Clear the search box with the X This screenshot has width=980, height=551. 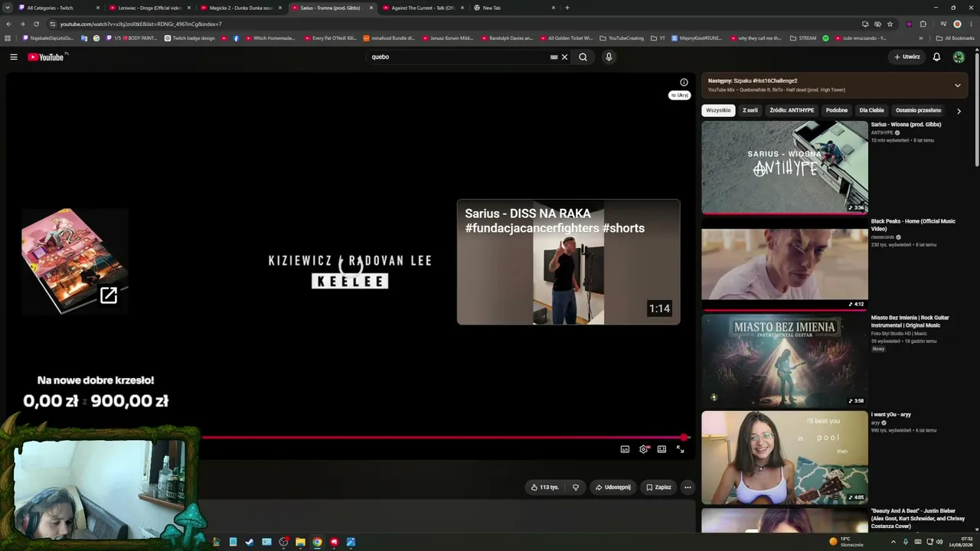click(x=564, y=57)
